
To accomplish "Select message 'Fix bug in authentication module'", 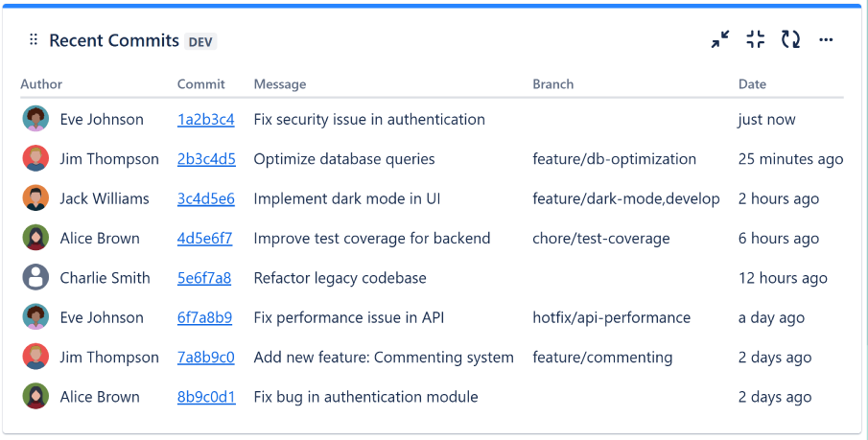I will [366, 397].
